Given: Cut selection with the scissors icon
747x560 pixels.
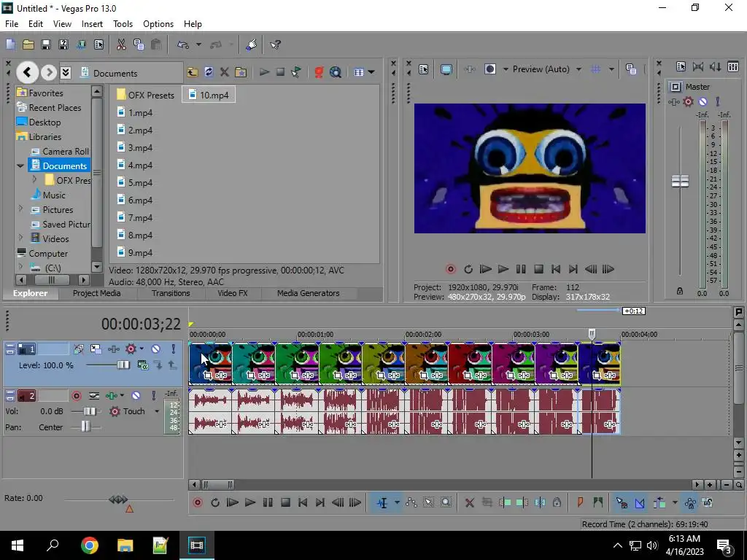Looking at the screenshot, I should click(121, 44).
